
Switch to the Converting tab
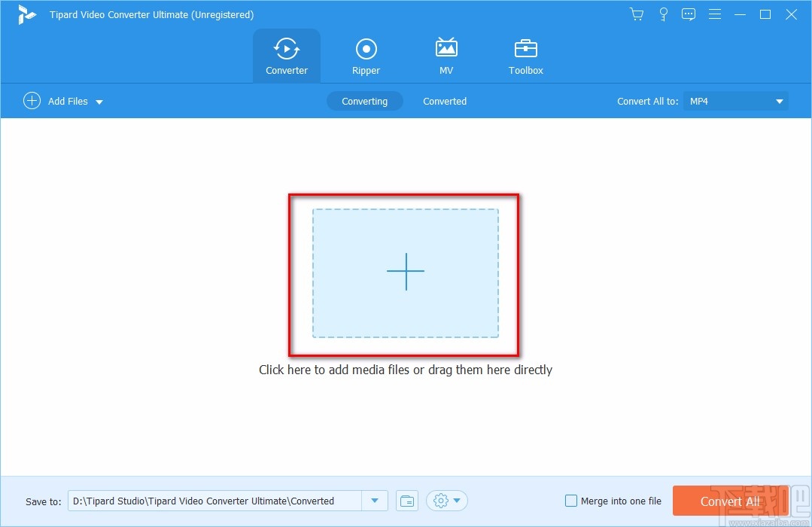364,100
